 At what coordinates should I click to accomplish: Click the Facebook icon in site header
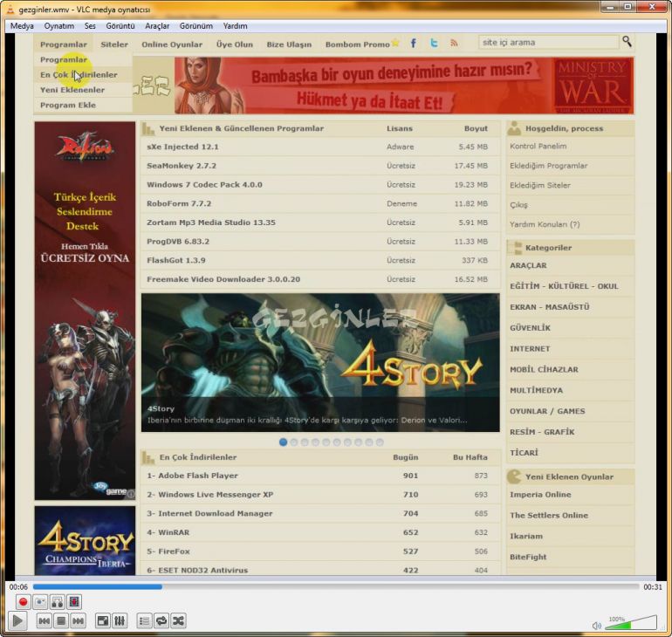point(413,44)
